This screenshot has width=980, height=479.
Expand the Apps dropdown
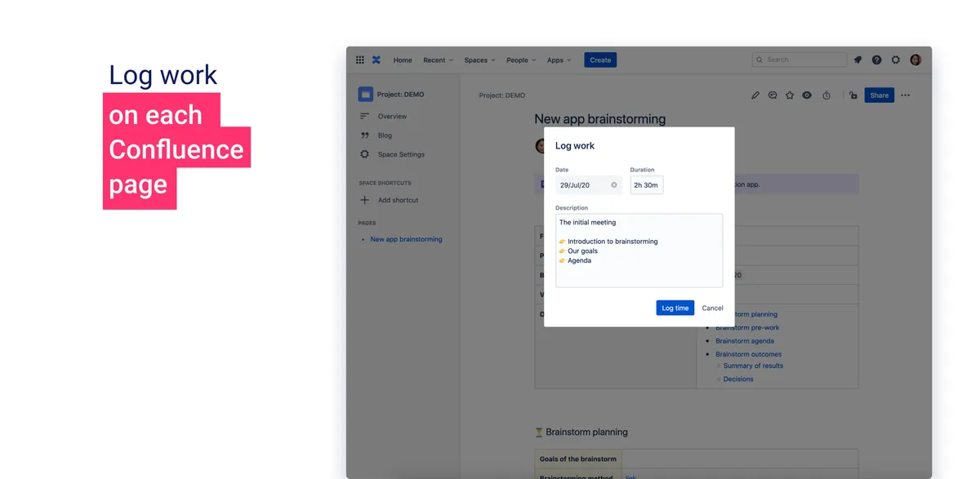pyautogui.click(x=559, y=60)
